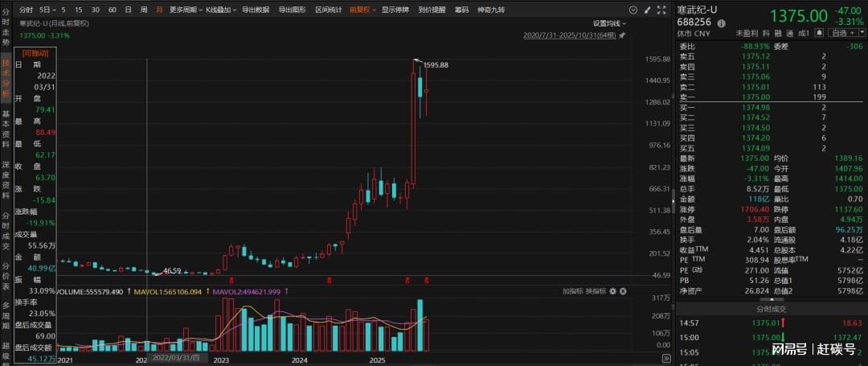Add stock to watchlist with 自选 + button

pos(842,33)
